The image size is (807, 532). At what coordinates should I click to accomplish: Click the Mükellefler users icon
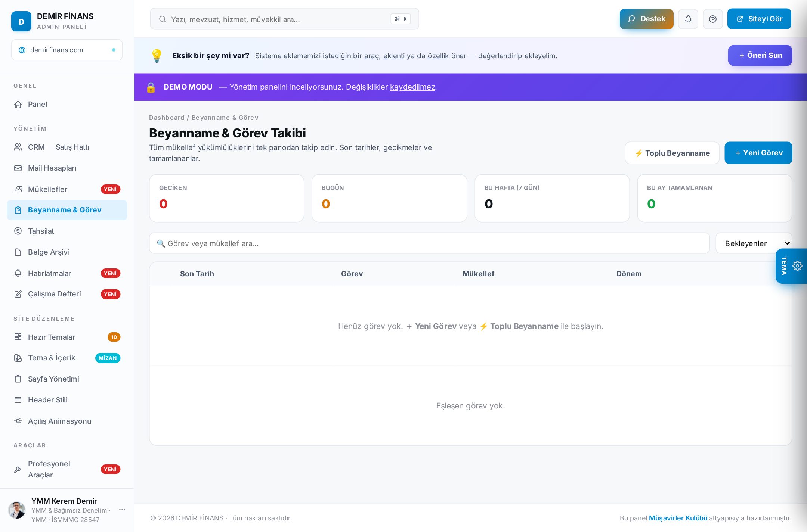coord(18,189)
